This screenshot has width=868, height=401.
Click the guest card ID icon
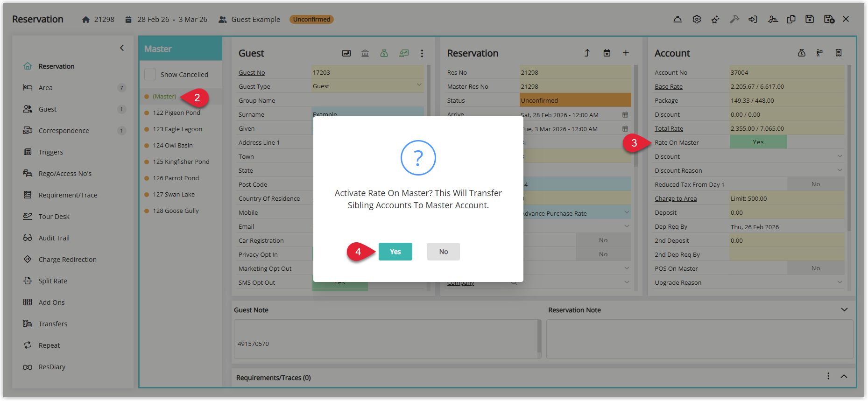pos(346,53)
